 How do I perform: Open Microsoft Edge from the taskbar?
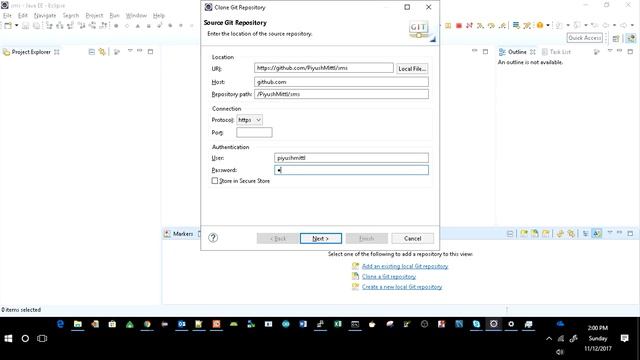pos(60,324)
